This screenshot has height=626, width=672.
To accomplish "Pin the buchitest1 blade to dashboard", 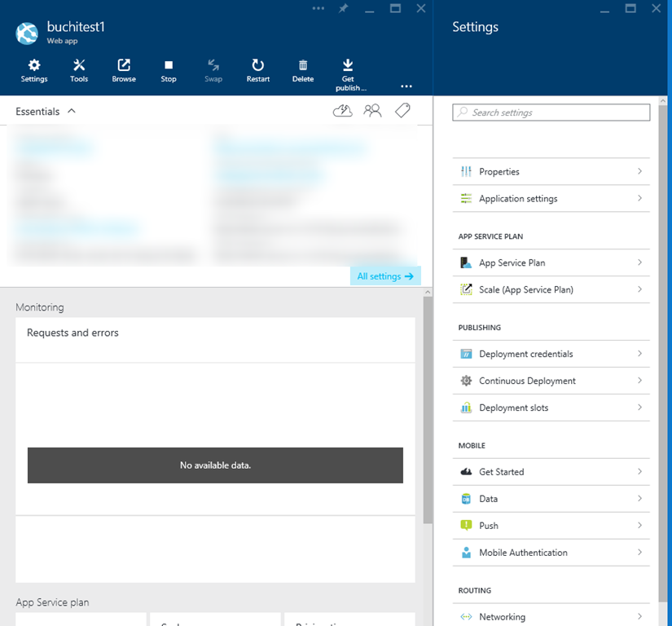I will 344,8.
